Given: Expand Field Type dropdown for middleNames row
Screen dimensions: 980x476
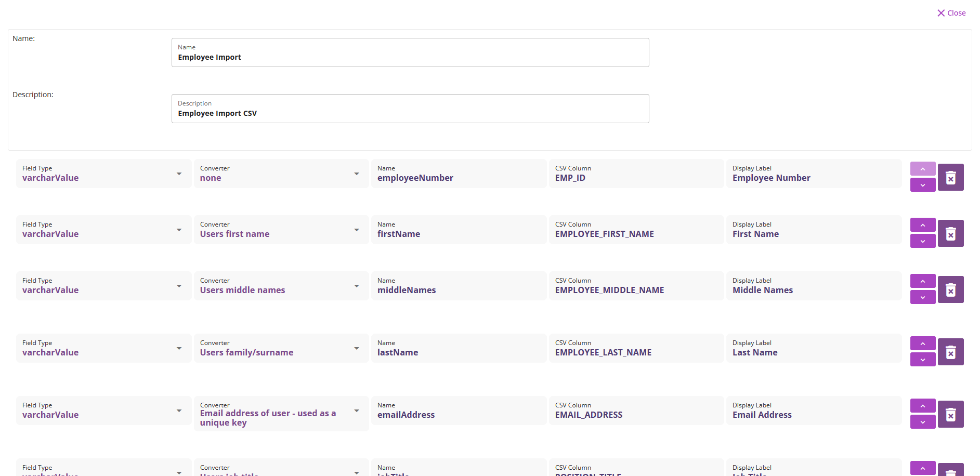Looking at the screenshot, I should coord(103,286).
